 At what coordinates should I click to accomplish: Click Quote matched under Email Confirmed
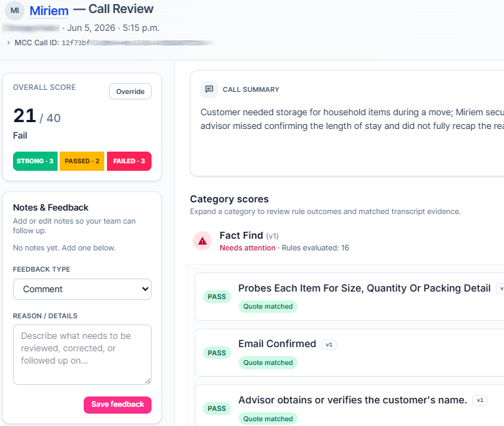click(268, 363)
